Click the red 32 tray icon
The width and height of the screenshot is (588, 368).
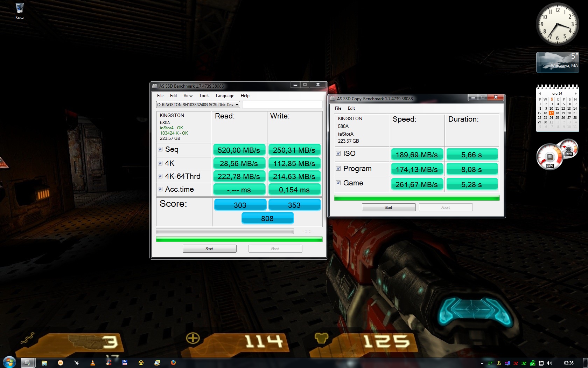click(x=516, y=363)
